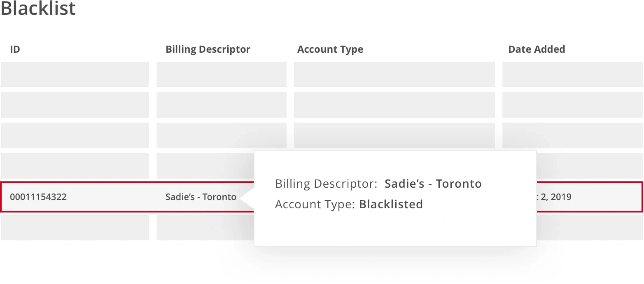This screenshot has height=284, width=644.
Task: Select first placeholder cell under Date Added
Action: click(x=572, y=74)
